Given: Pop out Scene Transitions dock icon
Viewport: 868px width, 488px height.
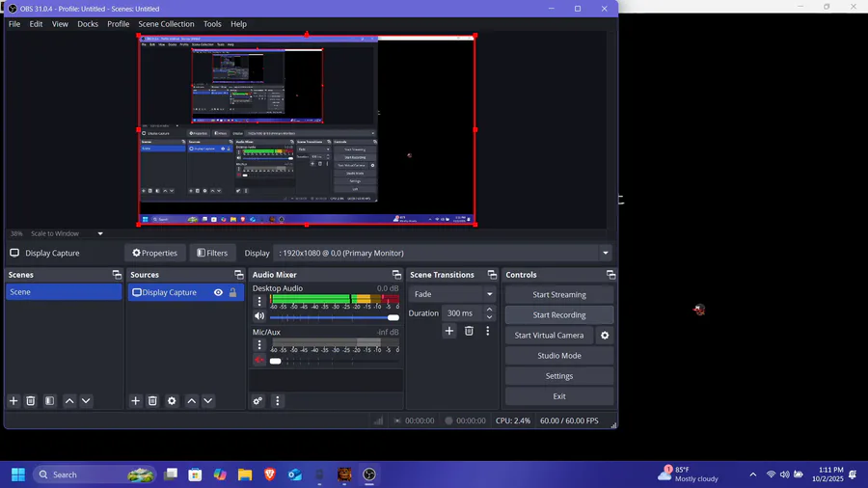Looking at the screenshot, I should point(492,275).
